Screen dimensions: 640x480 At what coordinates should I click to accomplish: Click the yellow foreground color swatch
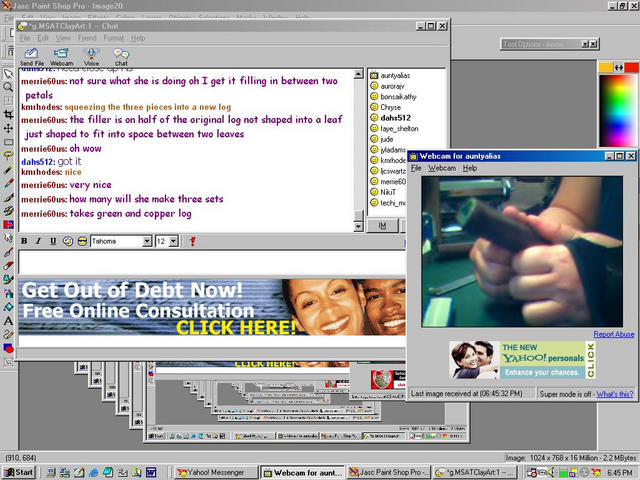[605, 67]
